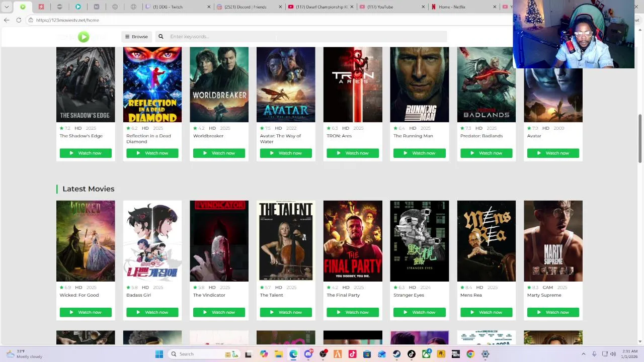The height and width of the screenshot is (362, 644).
Task: Select the address bar URL 123moviestv.net/home
Action: tap(67, 20)
